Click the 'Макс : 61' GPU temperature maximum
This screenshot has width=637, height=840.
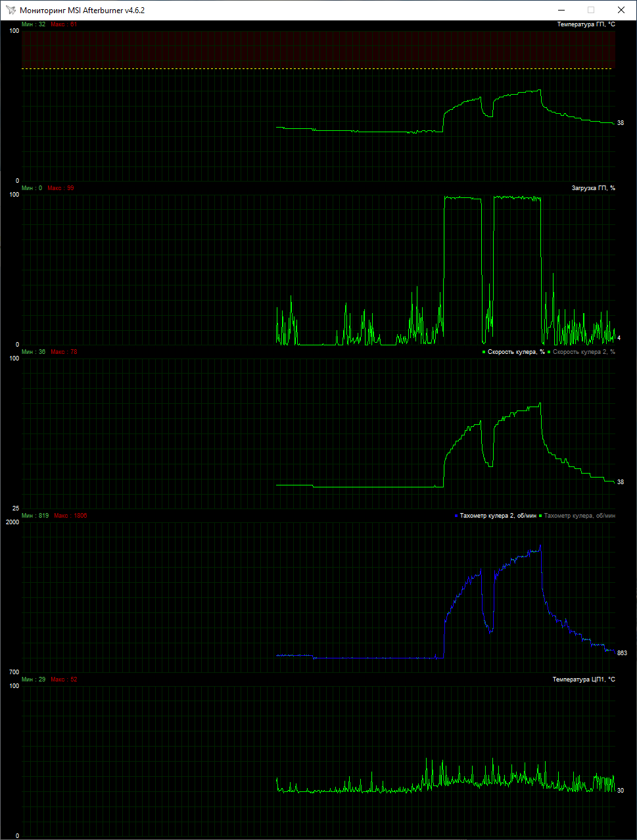click(x=64, y=24)
